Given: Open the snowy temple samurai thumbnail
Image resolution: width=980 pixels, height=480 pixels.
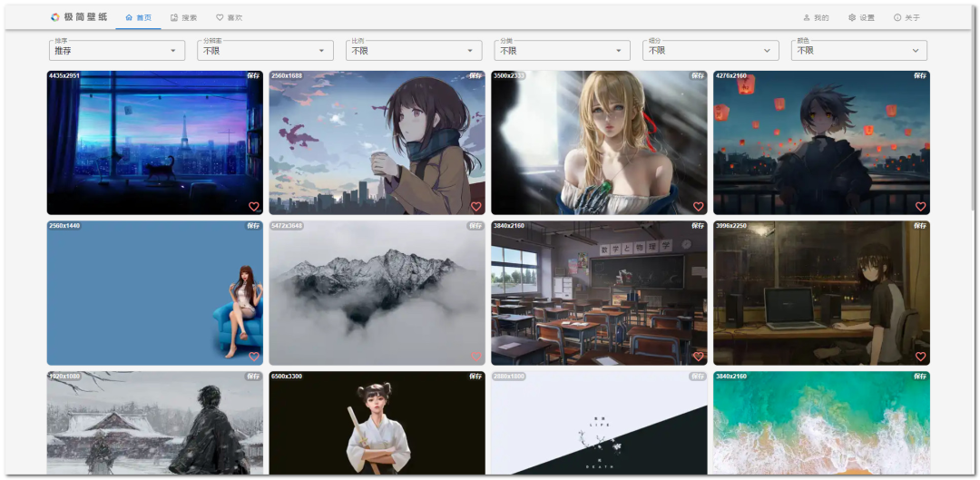Looking at the screenshot, I should click(155, 423).
